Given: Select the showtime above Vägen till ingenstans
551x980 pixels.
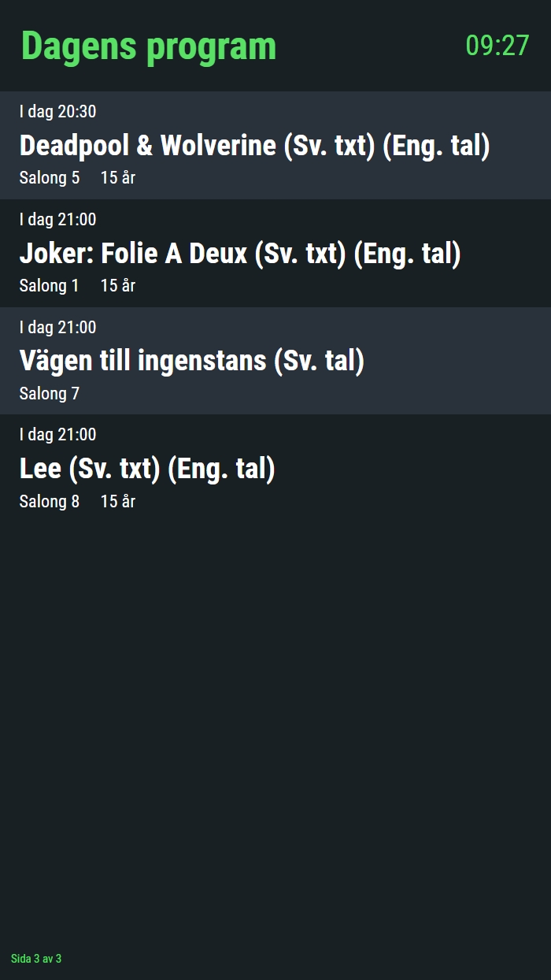Looking at the screenshot, I should point(57,328).
